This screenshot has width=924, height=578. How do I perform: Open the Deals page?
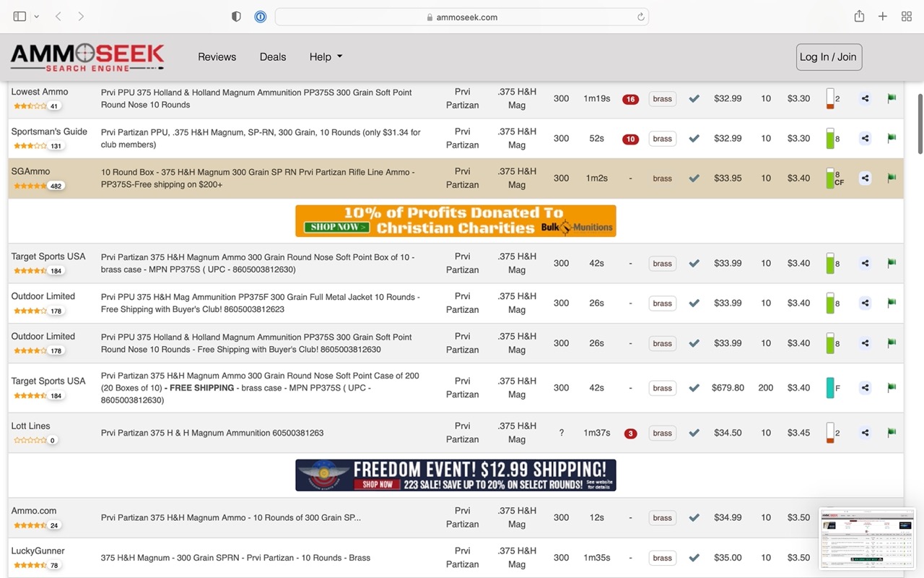[x=273, y=57]
